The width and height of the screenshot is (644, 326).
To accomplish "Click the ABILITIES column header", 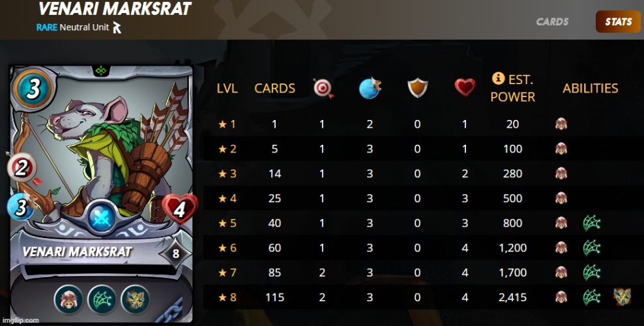I will coord(590,88).
